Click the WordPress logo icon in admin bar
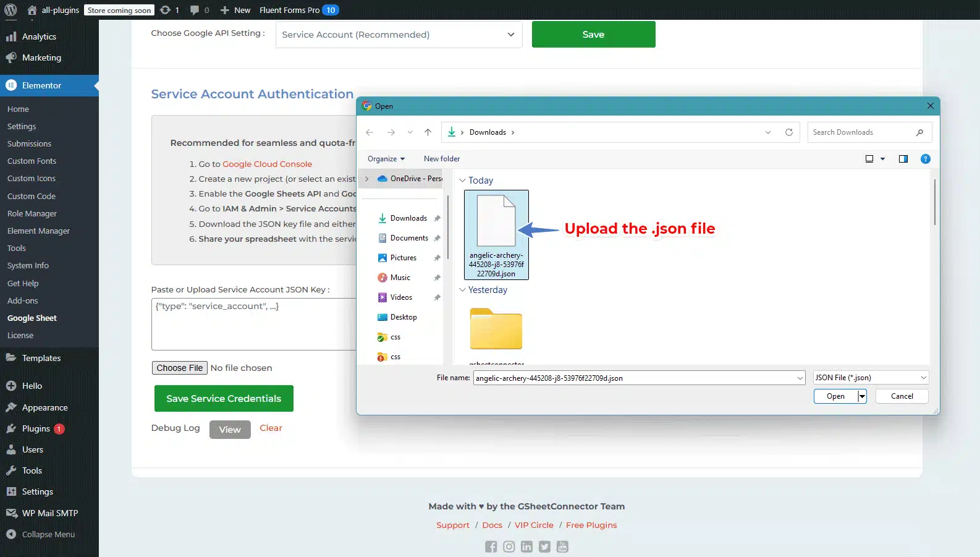 [11, 10]
